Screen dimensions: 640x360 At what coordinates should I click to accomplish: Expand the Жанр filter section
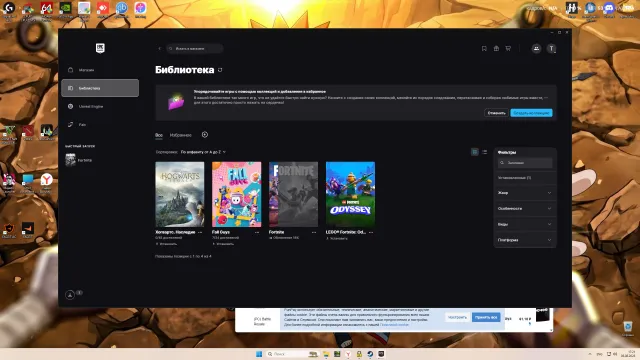point(525,193)
